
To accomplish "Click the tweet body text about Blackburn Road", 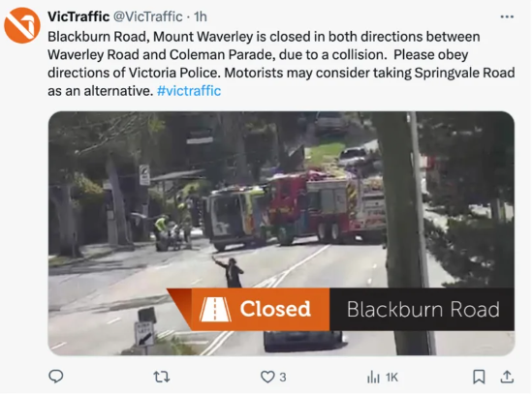I will (x=281, y=63).
